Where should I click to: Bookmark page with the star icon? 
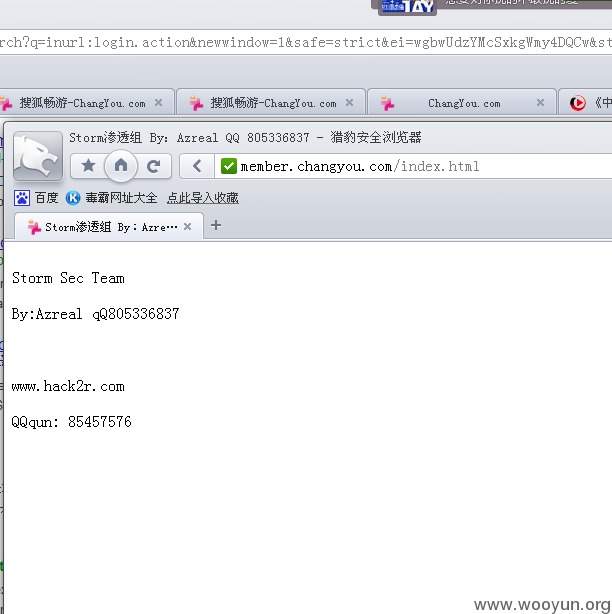[88, 166]
